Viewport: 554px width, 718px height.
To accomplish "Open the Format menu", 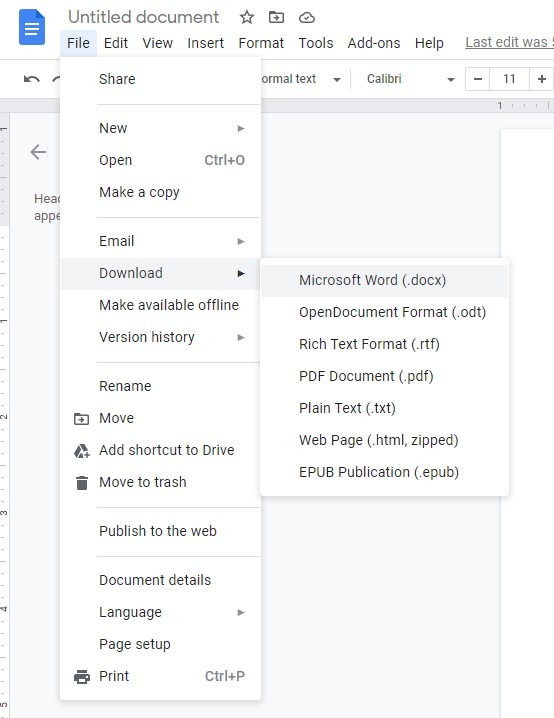I will [261, 43].
